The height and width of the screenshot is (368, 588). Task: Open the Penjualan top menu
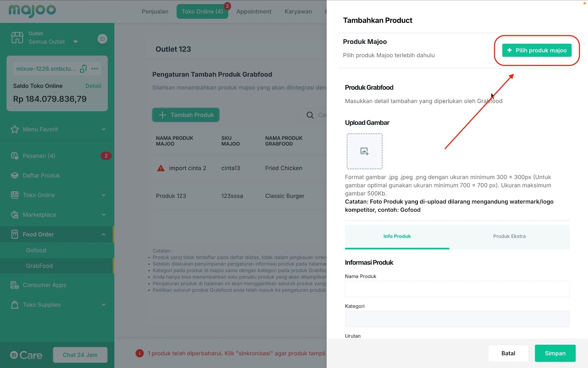pos(155,11)
